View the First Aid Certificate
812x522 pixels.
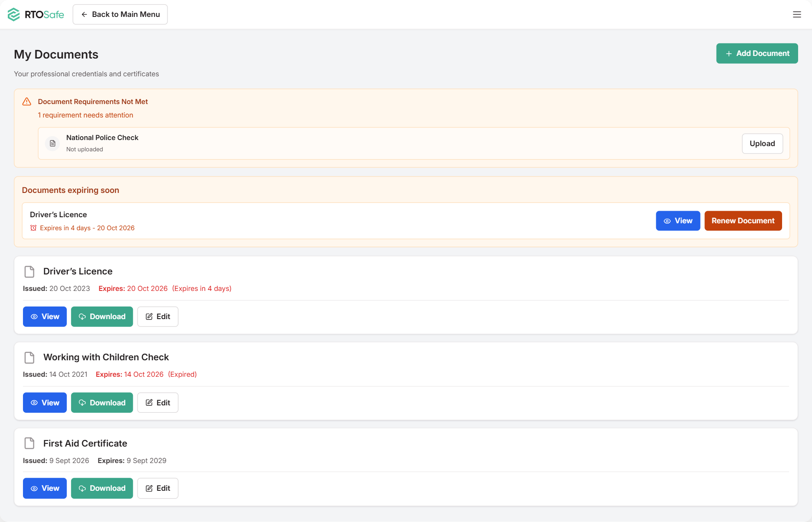click(x=45, y=488)
